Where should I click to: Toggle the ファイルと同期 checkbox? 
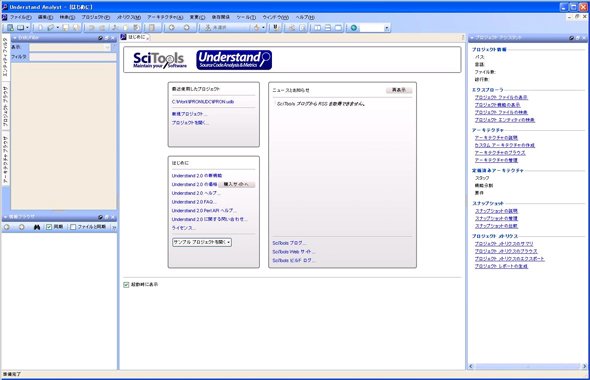pyautogui.click(x=73, y=227)
